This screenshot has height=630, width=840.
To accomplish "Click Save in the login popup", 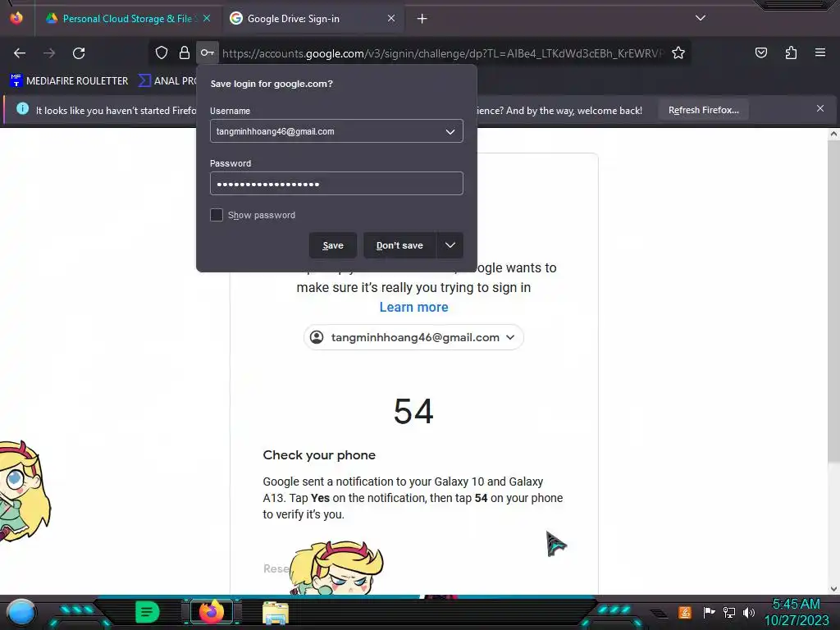I will click(333, 245).
